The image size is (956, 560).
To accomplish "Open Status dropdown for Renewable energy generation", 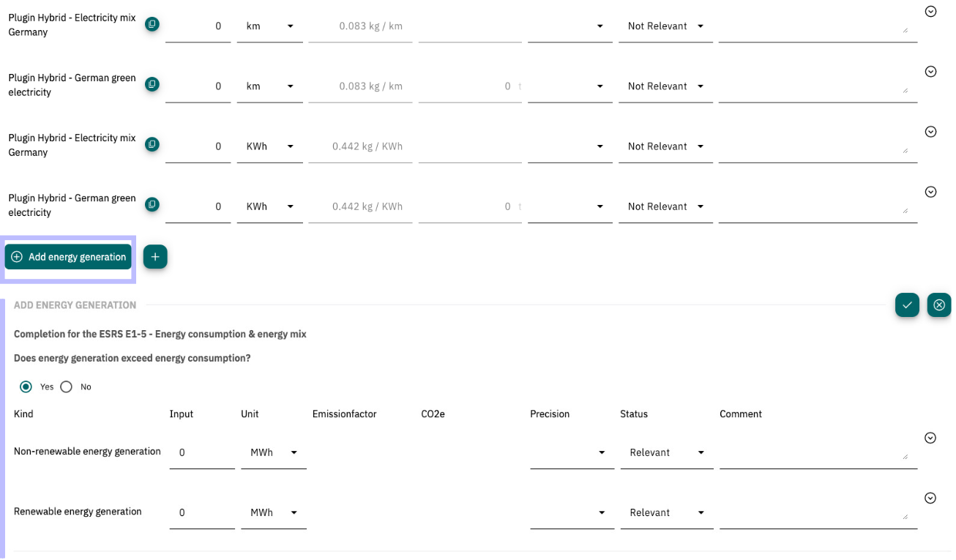I will [667, 512].
